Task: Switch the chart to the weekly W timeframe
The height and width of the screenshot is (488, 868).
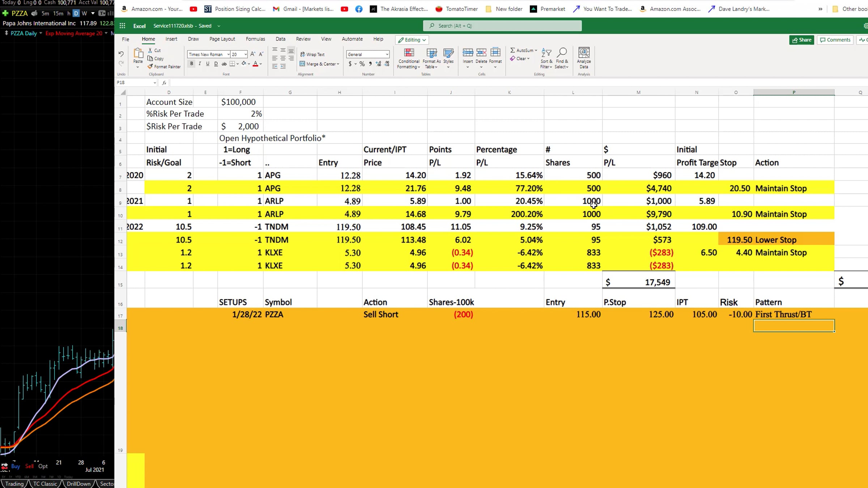Action: [84, 13]
